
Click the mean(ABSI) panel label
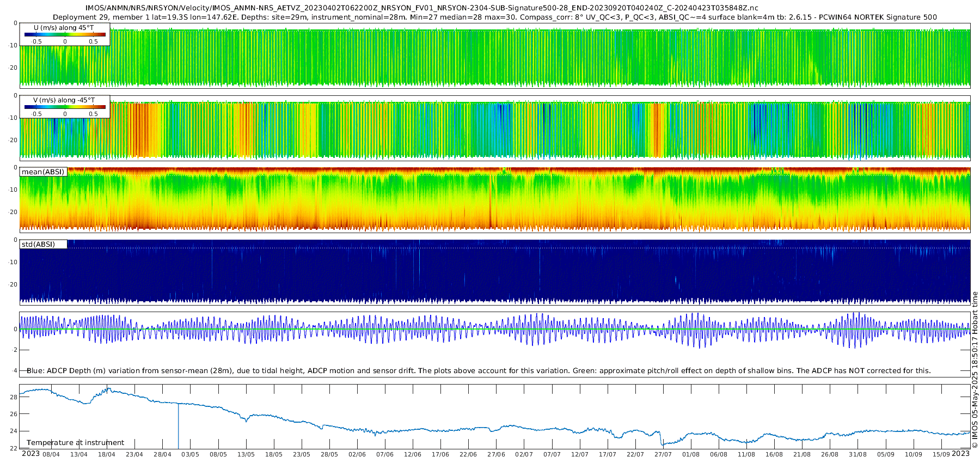coord(43,172)
